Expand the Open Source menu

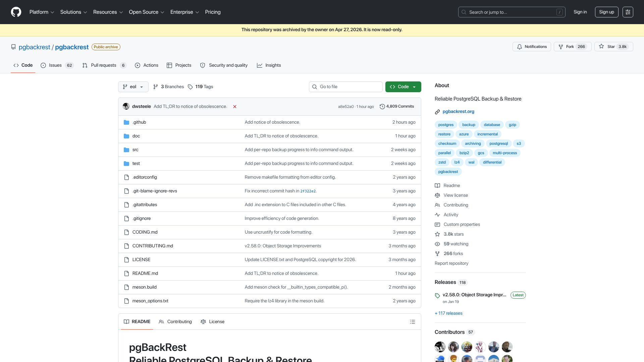(146, 12)
